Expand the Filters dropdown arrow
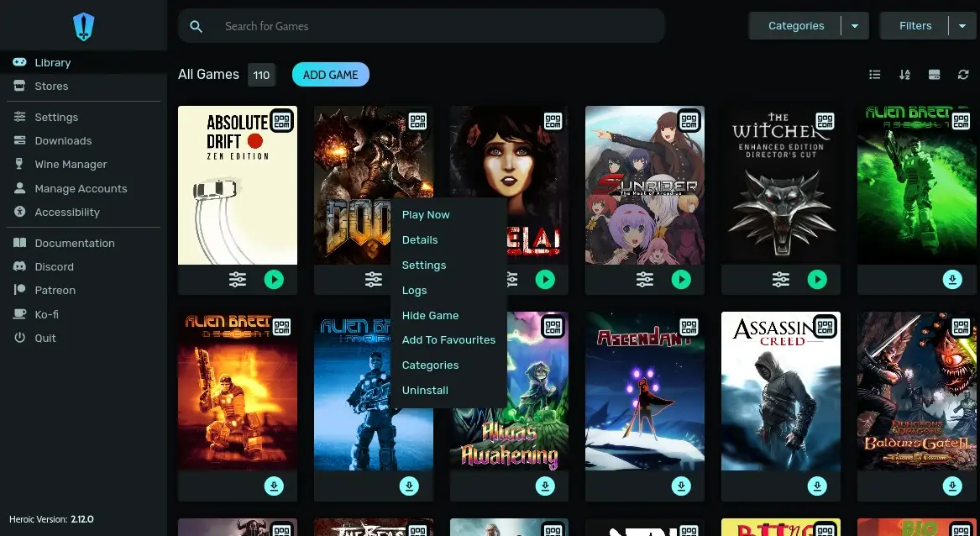Screen dimensions: 980x536 (962, 25)
